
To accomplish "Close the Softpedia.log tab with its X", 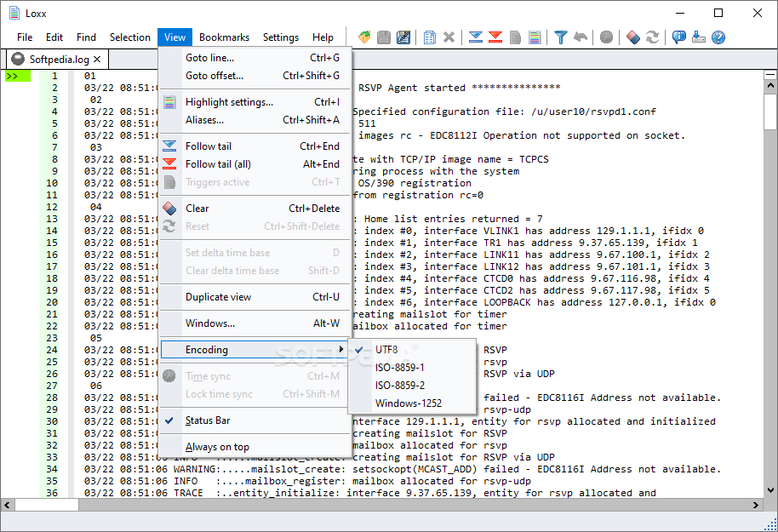I will pyautogui.click(x=97, y=60).
